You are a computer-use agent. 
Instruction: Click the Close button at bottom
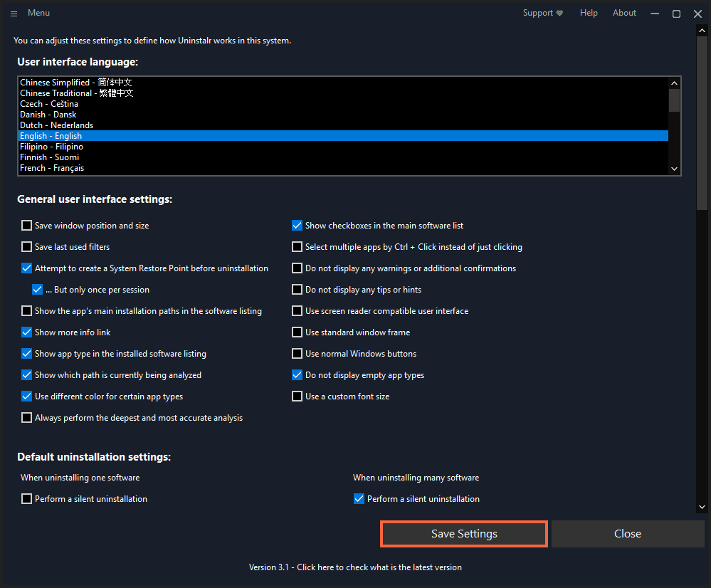[628, 534]
